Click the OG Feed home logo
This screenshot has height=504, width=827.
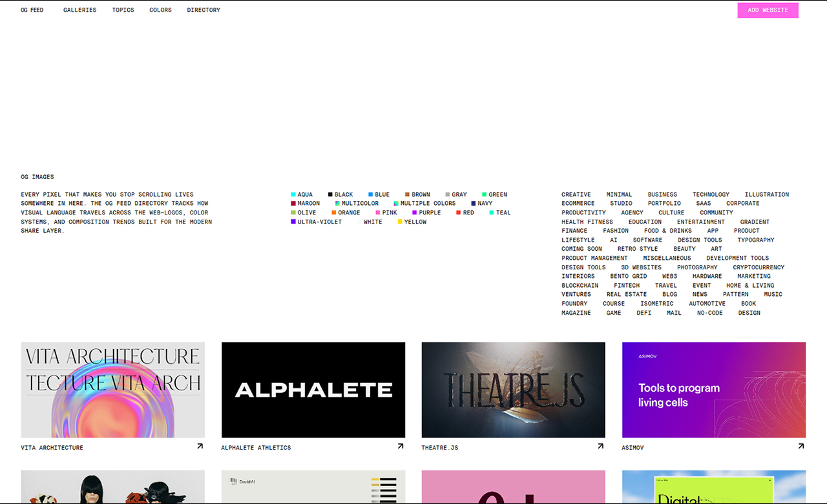[32, 10]
